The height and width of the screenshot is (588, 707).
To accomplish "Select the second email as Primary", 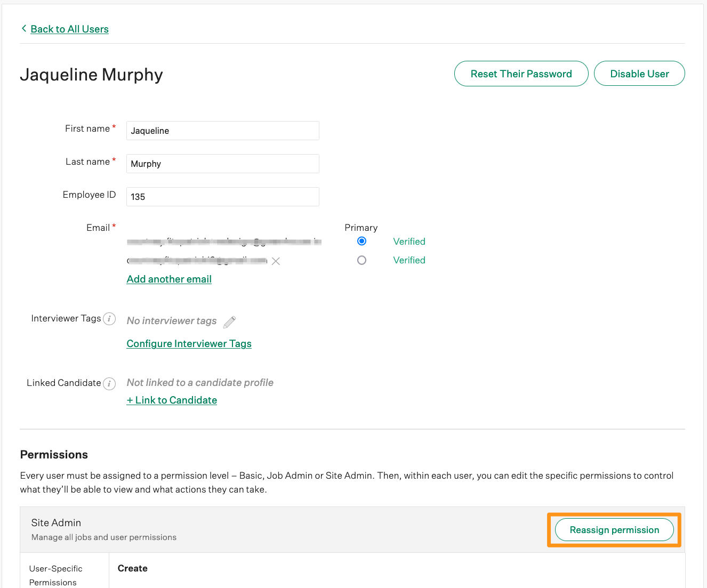I will coord(361,260).
